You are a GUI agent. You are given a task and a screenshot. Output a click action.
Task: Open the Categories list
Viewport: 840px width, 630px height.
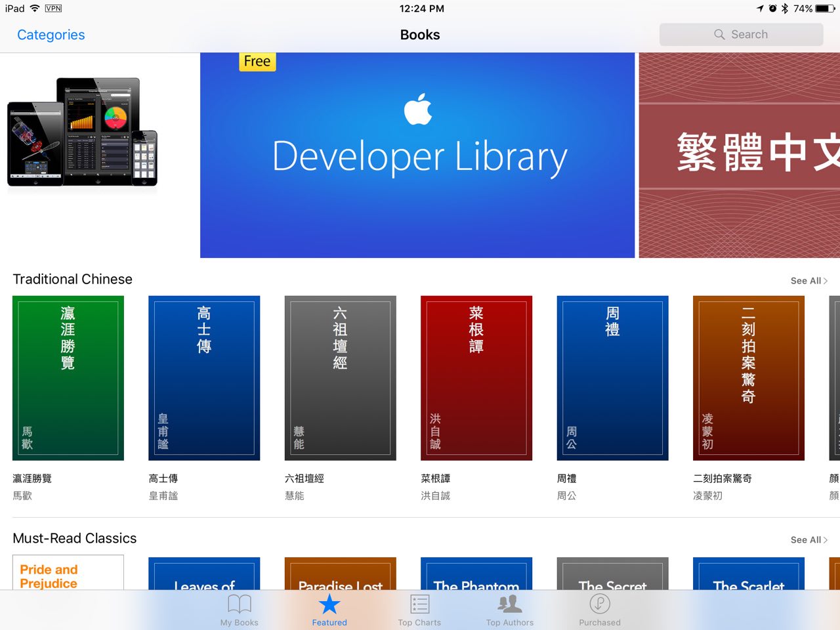point(51,35)
